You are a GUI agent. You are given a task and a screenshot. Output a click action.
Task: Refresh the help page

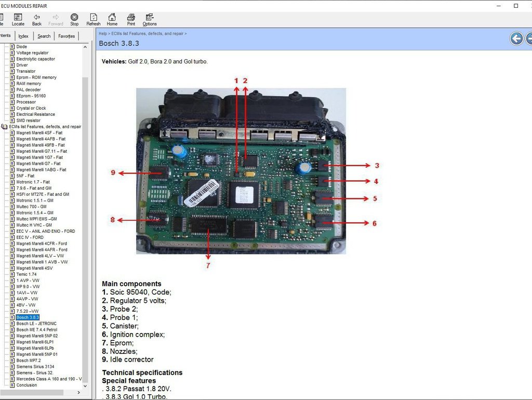94,20
